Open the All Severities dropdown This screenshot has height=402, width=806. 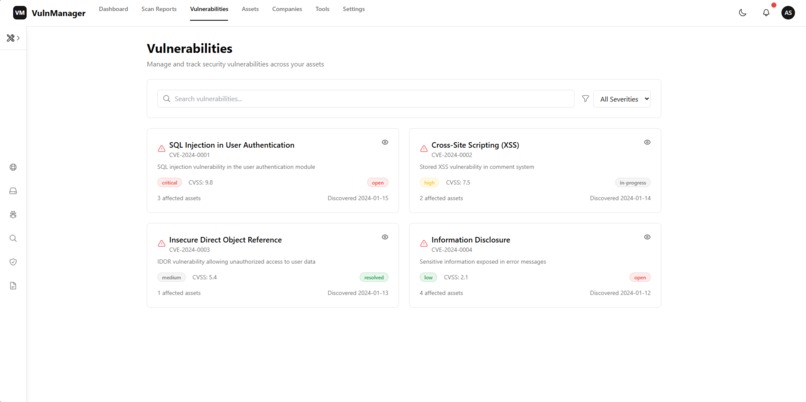pos(622,99)
